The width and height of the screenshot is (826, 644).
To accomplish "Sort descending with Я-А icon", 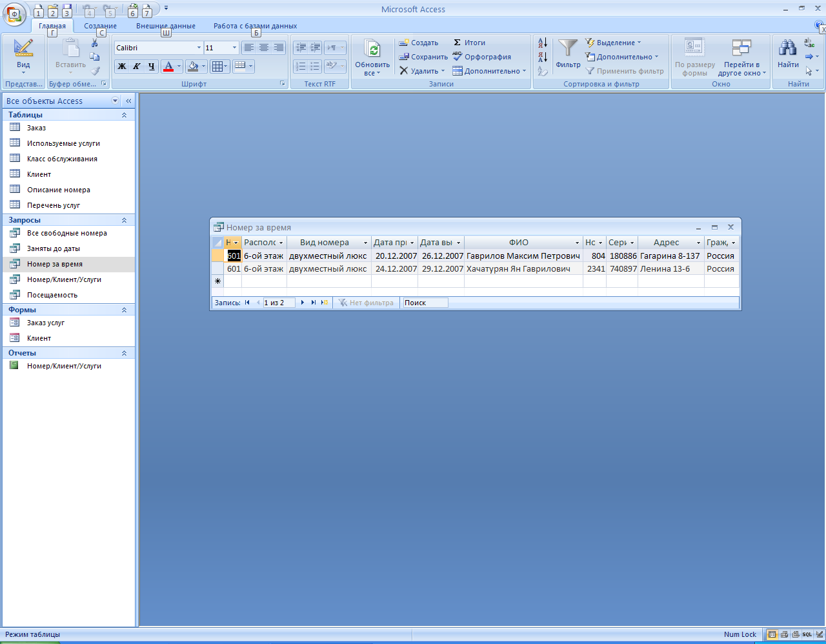I will 543,57.
